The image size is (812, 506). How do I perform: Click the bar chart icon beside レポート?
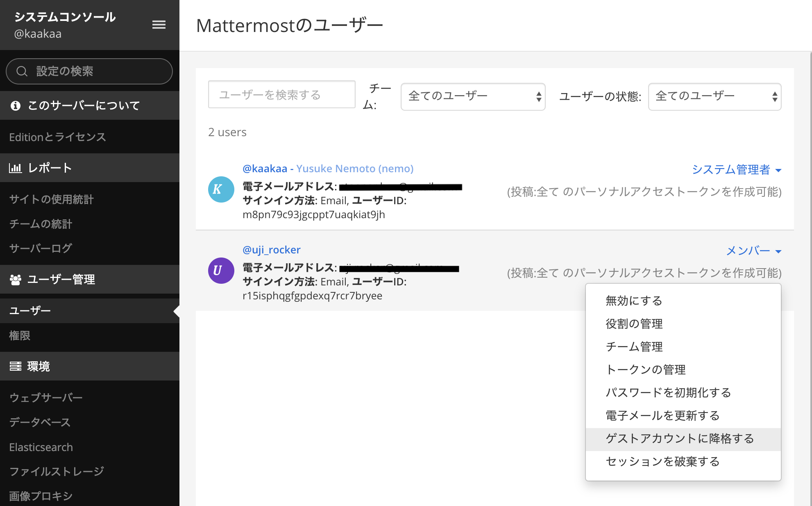[15, 168]
